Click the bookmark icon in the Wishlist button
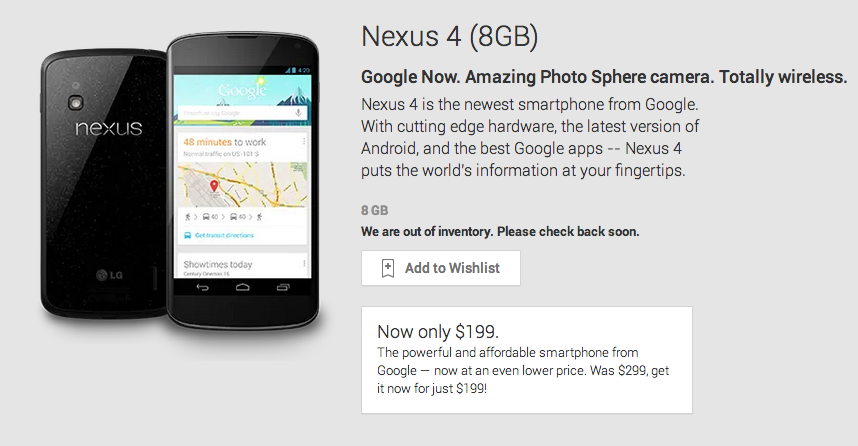Screen dimensions: 858x446 coord(387,268)
